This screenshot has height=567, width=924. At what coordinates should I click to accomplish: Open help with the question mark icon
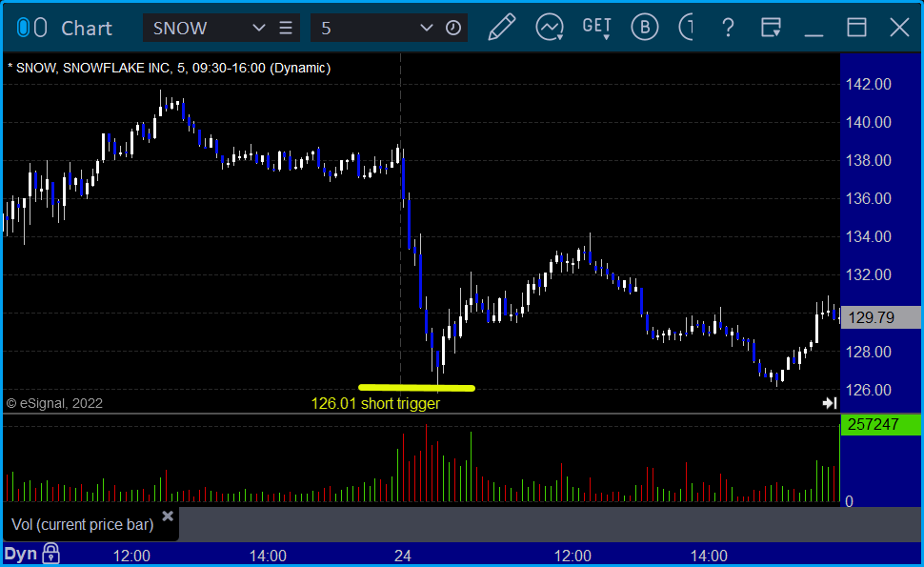point(729,28)
